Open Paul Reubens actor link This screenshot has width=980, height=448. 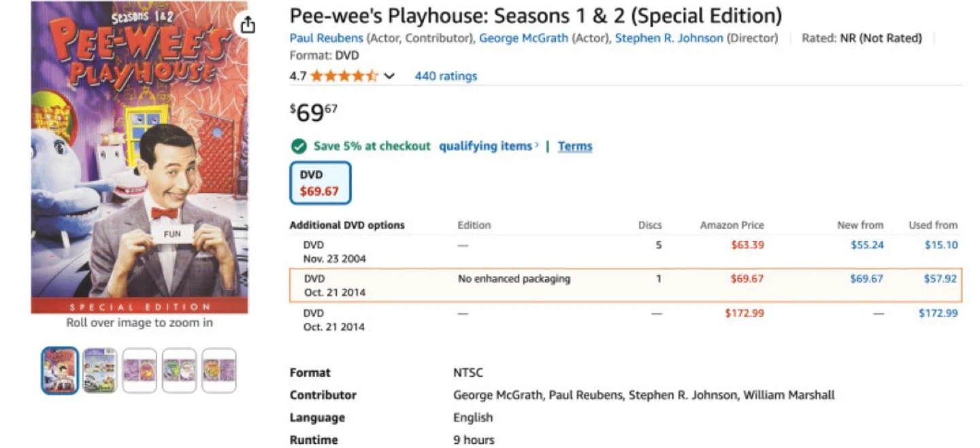pyautogui.click(x=327, y=38)
